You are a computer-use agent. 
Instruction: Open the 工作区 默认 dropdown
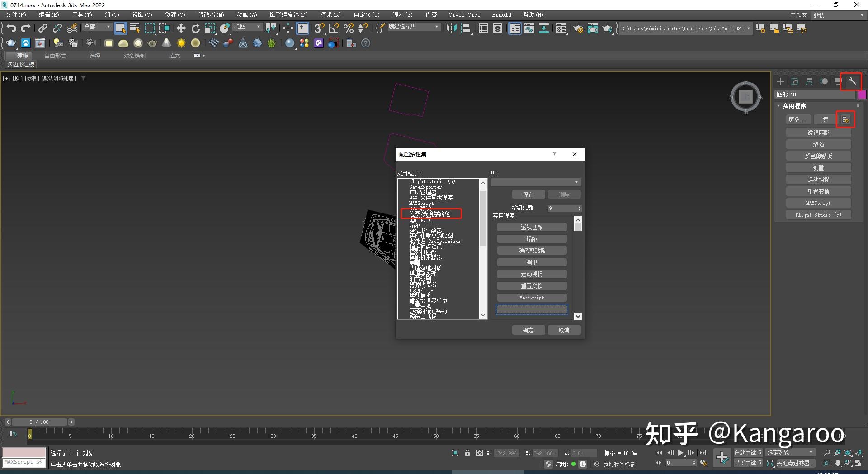[839, 15]
